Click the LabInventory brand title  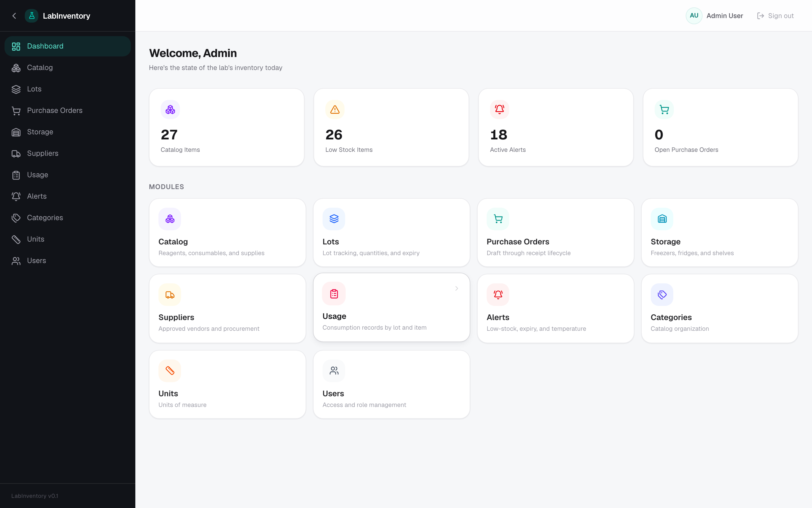67,16
